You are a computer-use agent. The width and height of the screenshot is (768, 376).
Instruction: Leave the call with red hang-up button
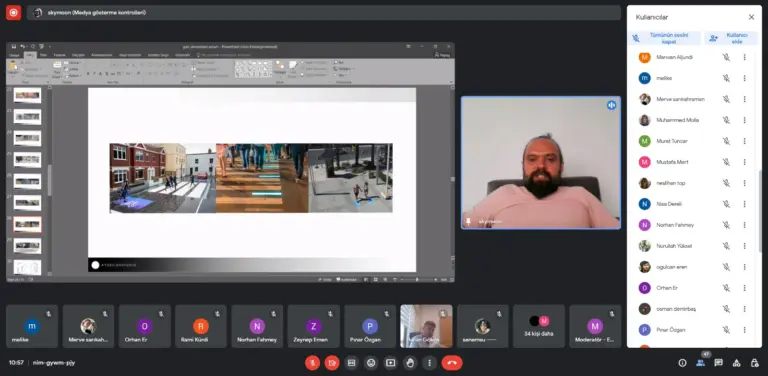[x=452, y=363]
